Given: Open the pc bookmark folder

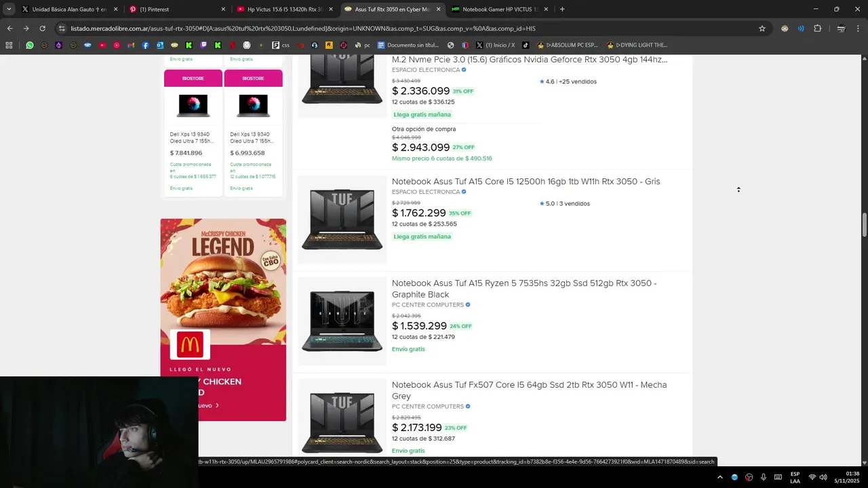Looking at the screenshot, I should [362, 45].
